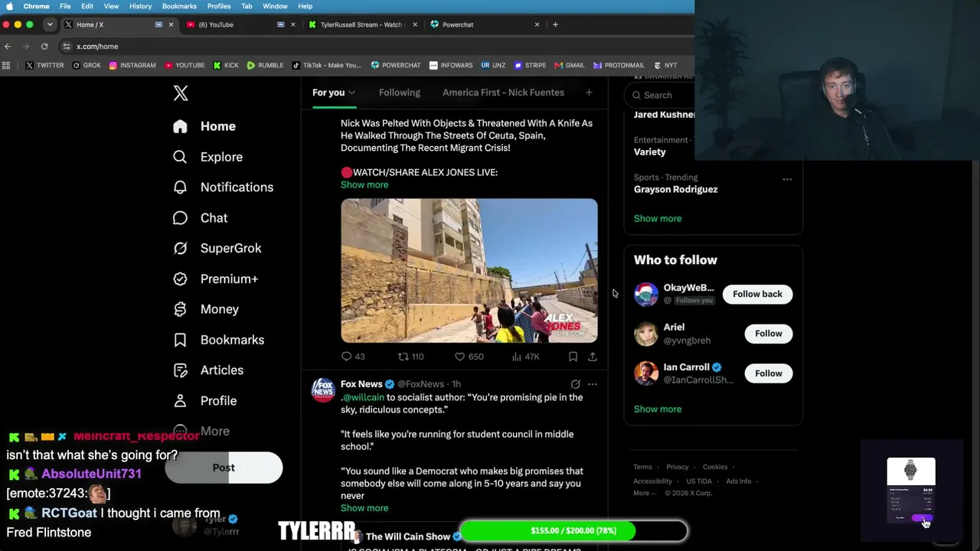Open the PROTONMAIL bookmark
980x551 pixels.
pos(619,65)
